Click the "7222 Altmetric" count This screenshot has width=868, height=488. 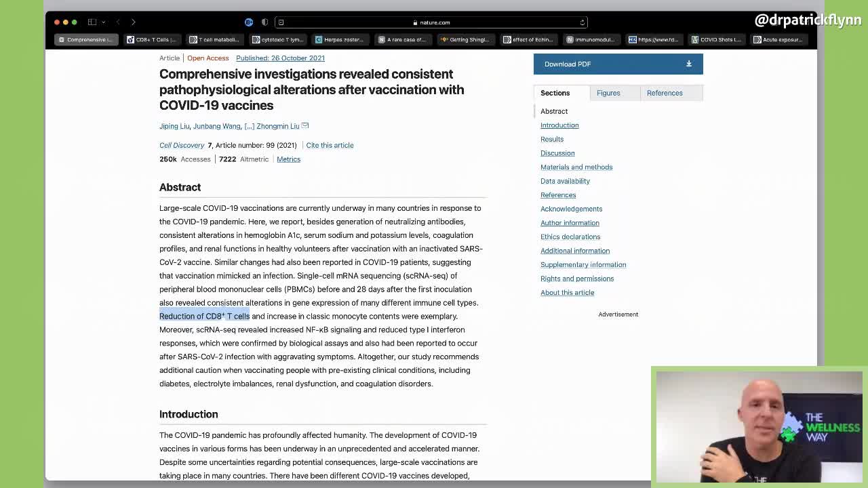pos(243,159)
